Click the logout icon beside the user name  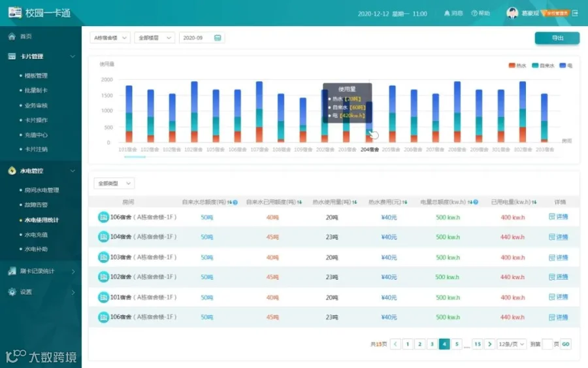575,13
